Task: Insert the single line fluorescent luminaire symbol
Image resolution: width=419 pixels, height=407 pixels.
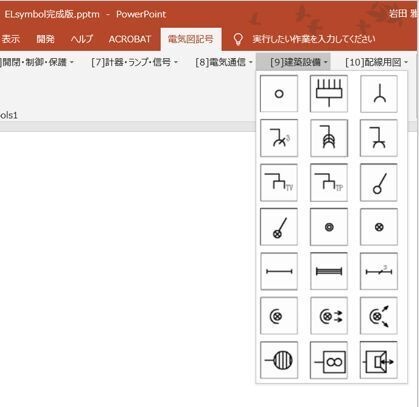Action: tap(279, 271)
